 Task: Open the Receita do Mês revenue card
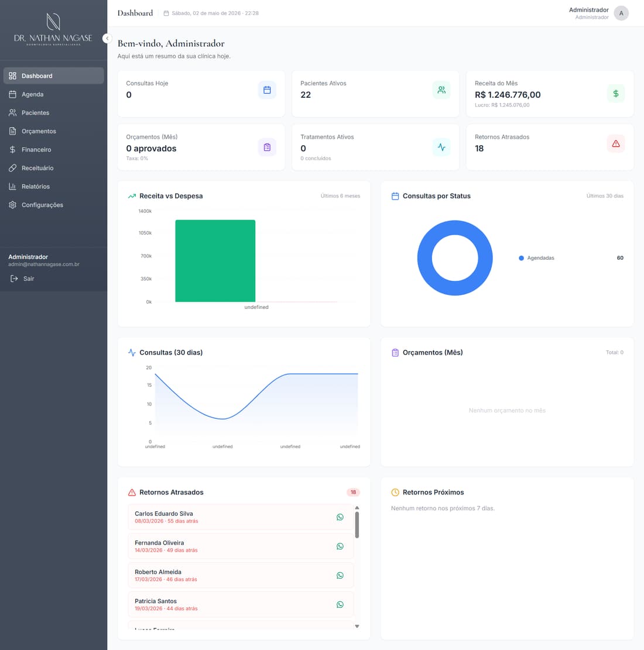(x=550, y=94)
